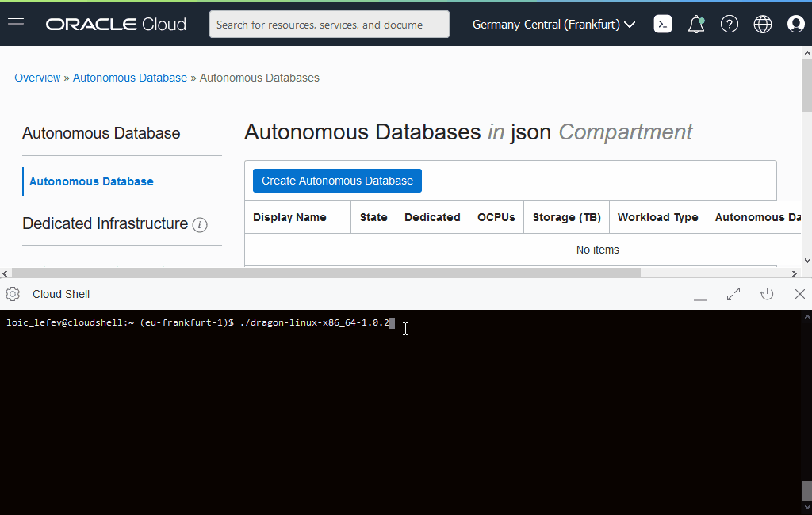812x515 pixels.
Task: Open the Help question mark icon
Action: tap(730, 24)
